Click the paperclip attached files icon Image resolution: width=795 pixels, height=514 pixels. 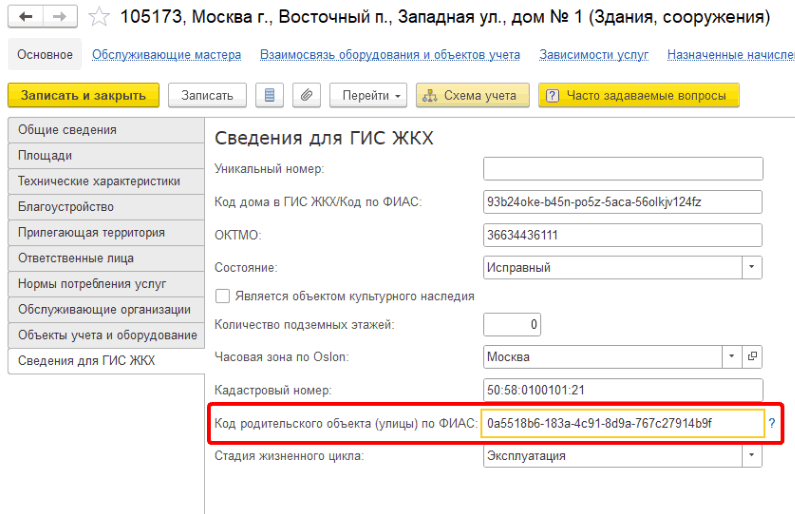pos(306,95)
